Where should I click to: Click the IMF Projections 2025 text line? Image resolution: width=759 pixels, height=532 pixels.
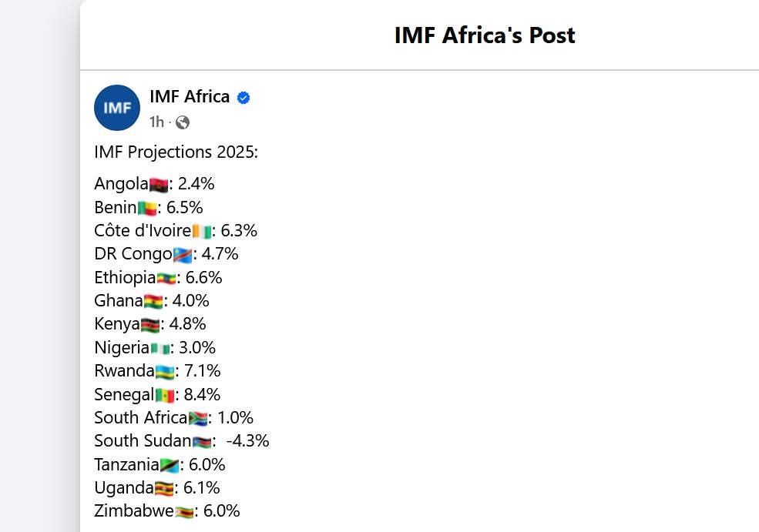[176, 152]
